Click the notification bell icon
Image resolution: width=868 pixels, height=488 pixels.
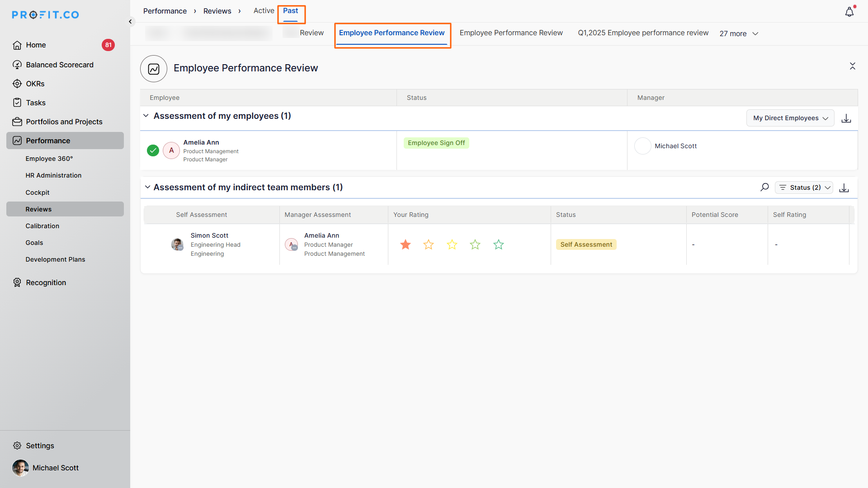(849, 12)
